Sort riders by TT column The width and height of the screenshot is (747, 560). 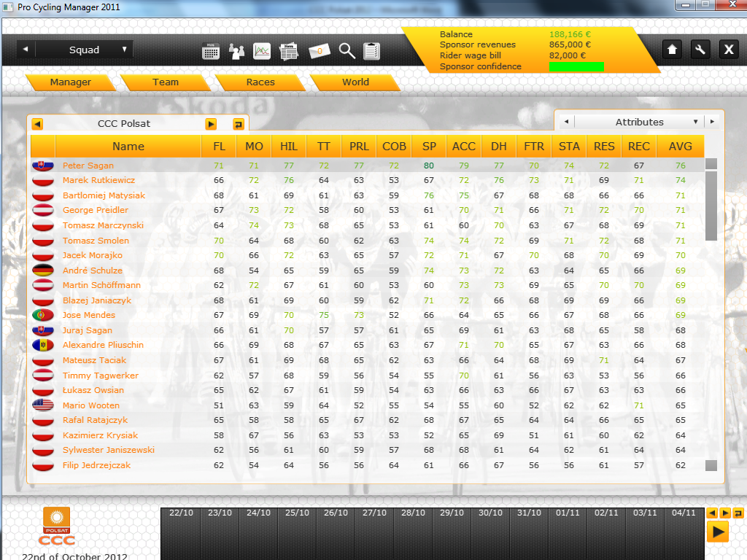pyautogui.click(x=324, y=146)
